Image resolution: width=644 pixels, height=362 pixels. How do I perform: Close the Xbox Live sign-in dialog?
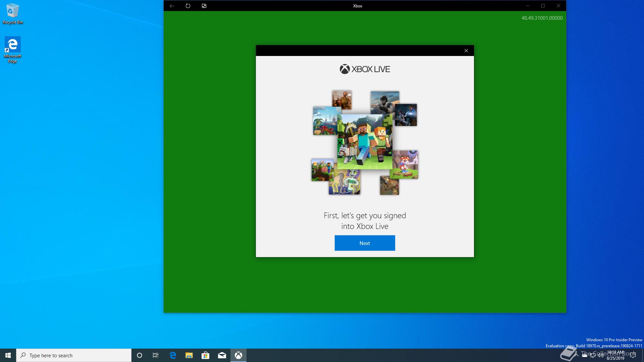(x=466, y=51)
